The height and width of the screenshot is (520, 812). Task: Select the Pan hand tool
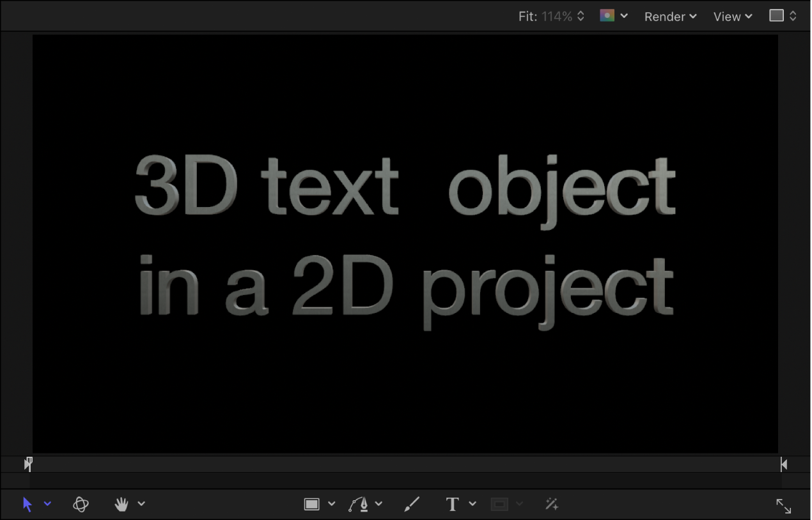(121, 504)
